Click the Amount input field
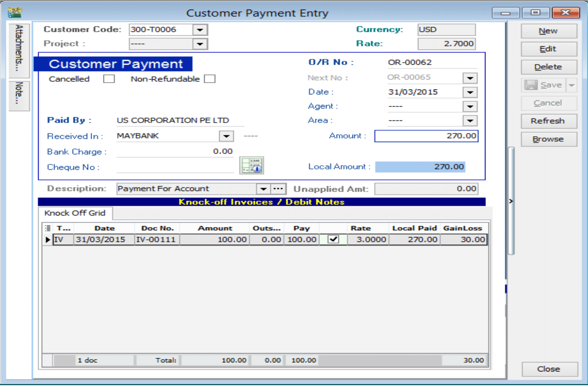The height and width of the screenshot is (386, 588). click(x=426, y=136)
